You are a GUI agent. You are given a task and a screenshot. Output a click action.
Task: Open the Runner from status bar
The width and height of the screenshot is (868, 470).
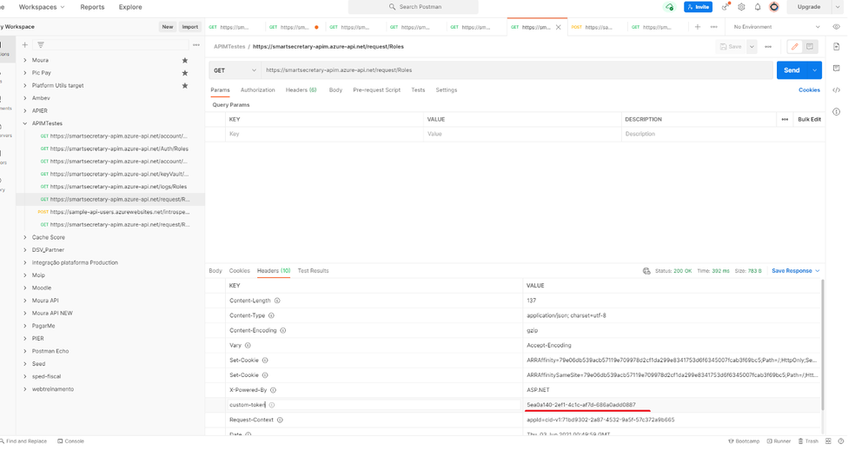pyautogui.click(x=779, y=441)
